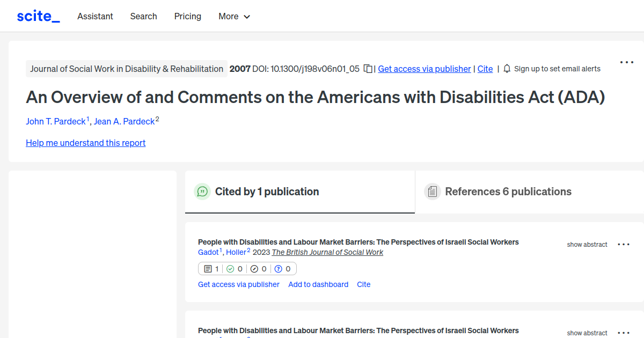Copy the DOI using the copy icon
The height and width of the screenshot is (338, 644).
point(368,69)
